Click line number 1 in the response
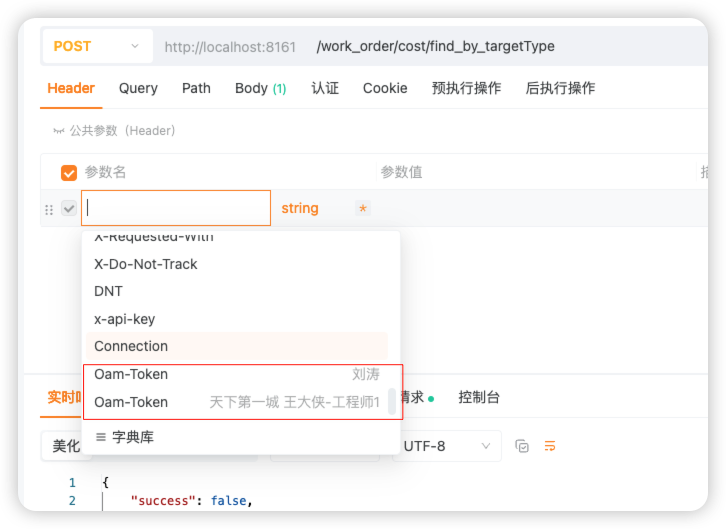Screen dimensions: 726x529 click(x=72, y=483)
